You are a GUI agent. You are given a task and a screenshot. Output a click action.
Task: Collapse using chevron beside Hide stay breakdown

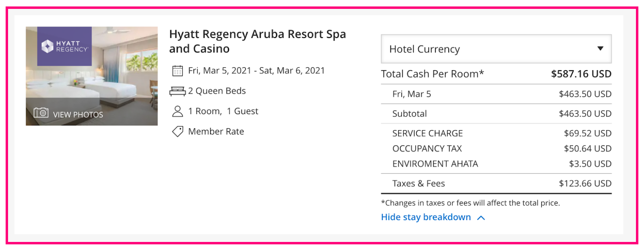point(481,218)
